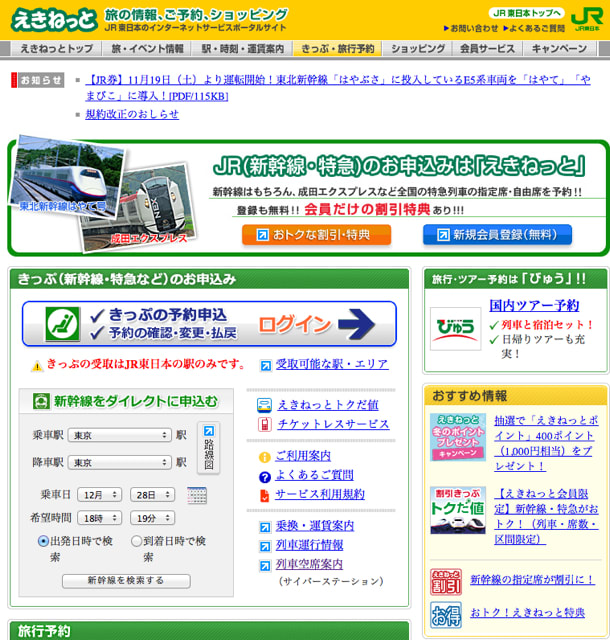The image size is (610, 640).
Task: Click the えきねっと logo
Action: (54, 20)
